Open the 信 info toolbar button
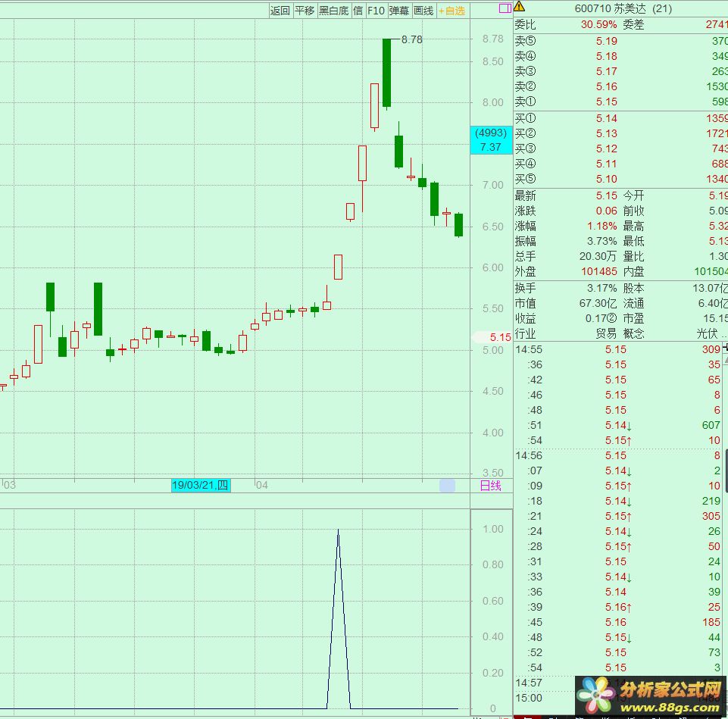728x719 pixels. (x=358, y=11)
